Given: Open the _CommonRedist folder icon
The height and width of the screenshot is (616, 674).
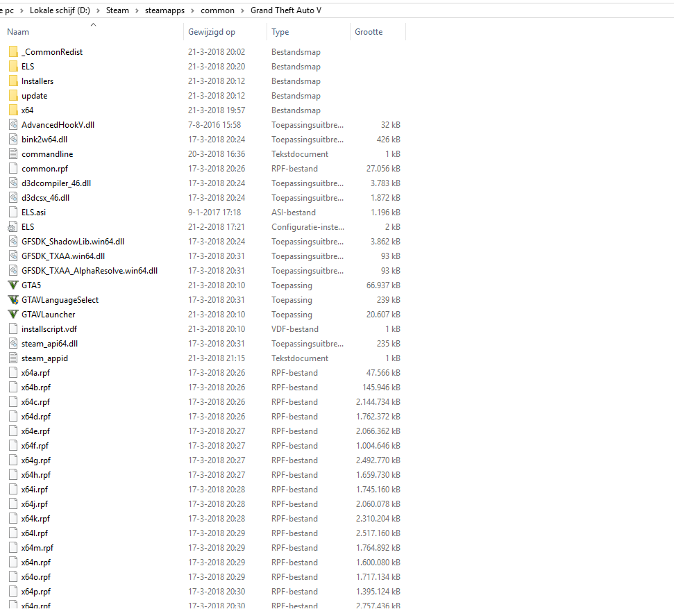Looking at the screenshot, I should click(13, 52).
